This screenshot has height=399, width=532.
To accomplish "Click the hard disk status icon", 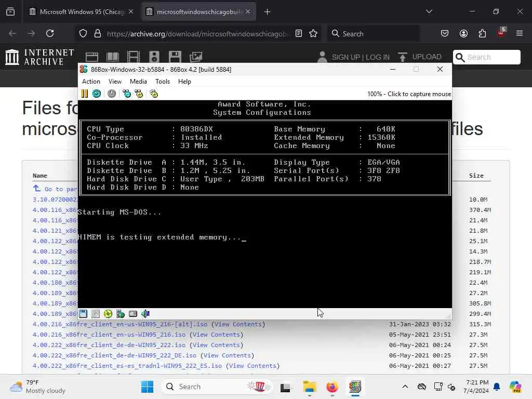I will (x=133, y=314).
